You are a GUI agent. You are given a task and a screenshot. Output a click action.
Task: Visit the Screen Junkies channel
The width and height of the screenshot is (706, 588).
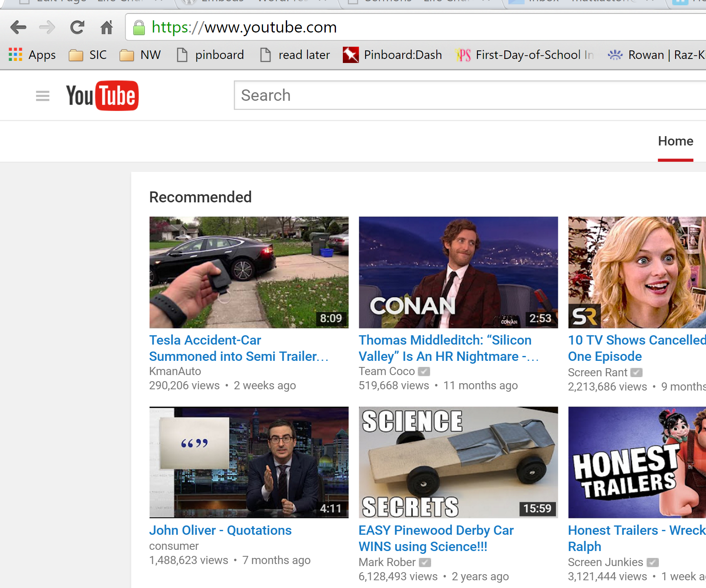tap(606, 562)
